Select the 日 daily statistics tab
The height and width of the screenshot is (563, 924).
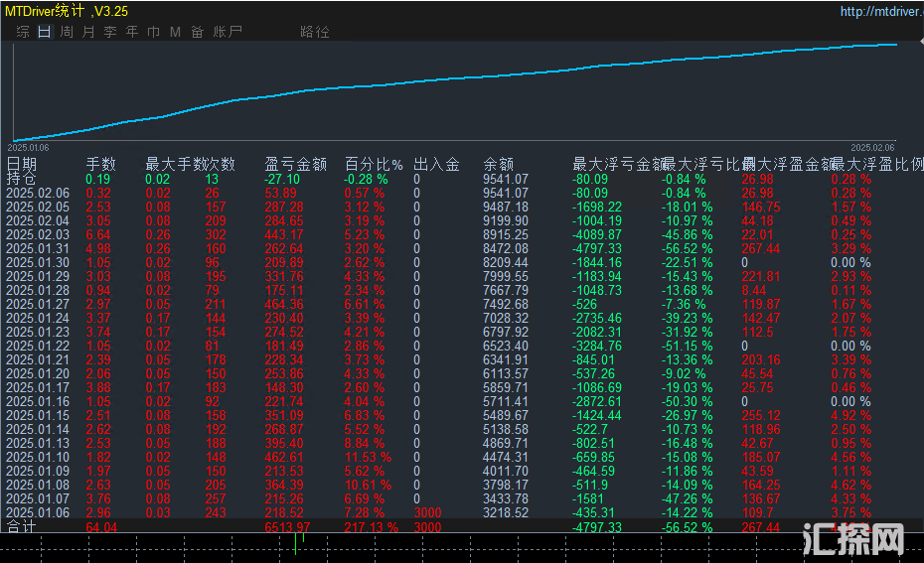[x=44, y=32]
